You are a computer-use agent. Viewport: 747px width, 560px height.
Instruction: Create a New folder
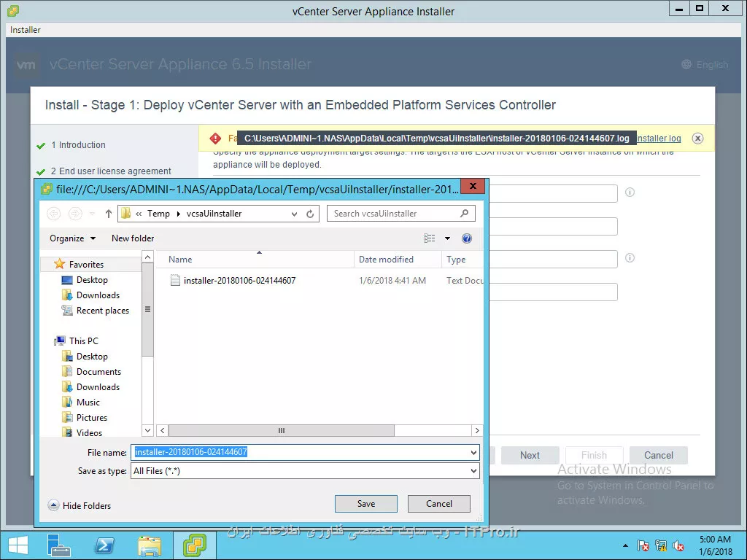coord(133,238)
